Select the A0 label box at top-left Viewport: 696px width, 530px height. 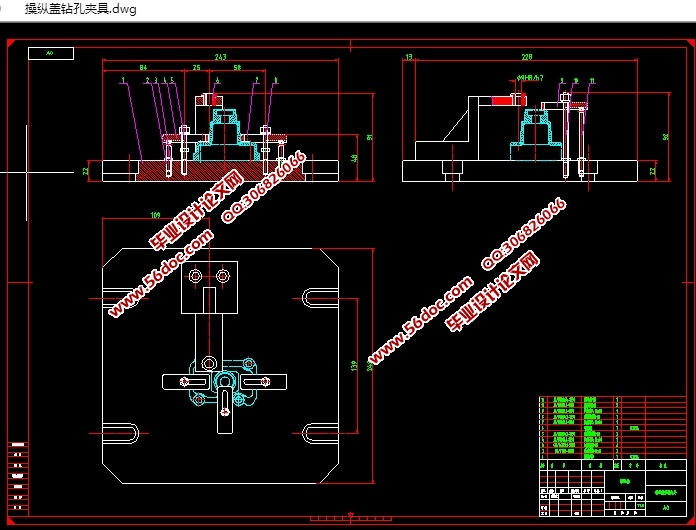pyautogui.click(x=50, y=53)
